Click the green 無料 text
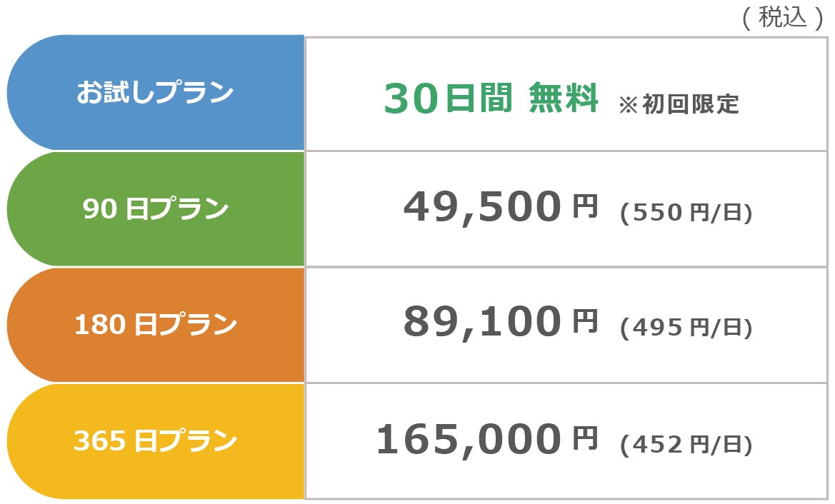 (563, 99)
